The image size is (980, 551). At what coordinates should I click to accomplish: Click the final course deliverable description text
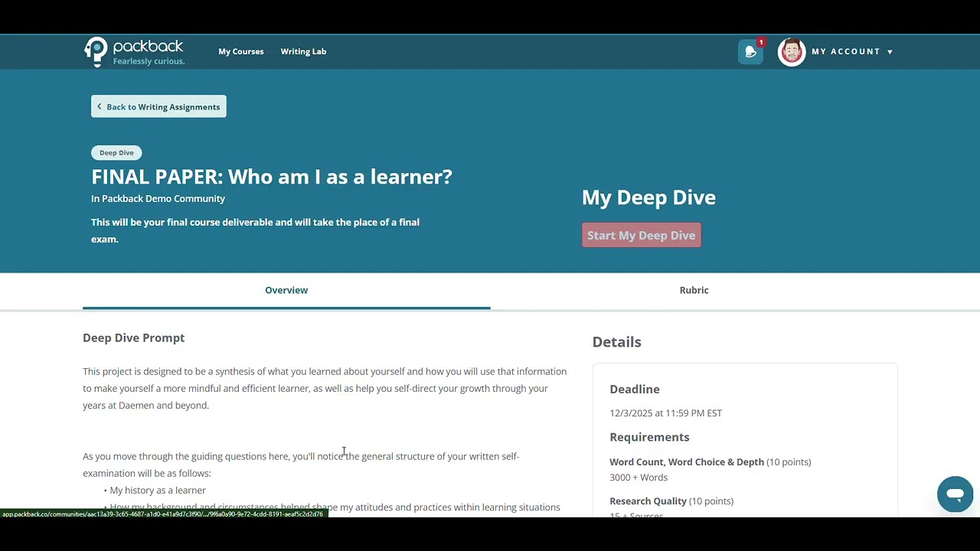pos(255,230)
